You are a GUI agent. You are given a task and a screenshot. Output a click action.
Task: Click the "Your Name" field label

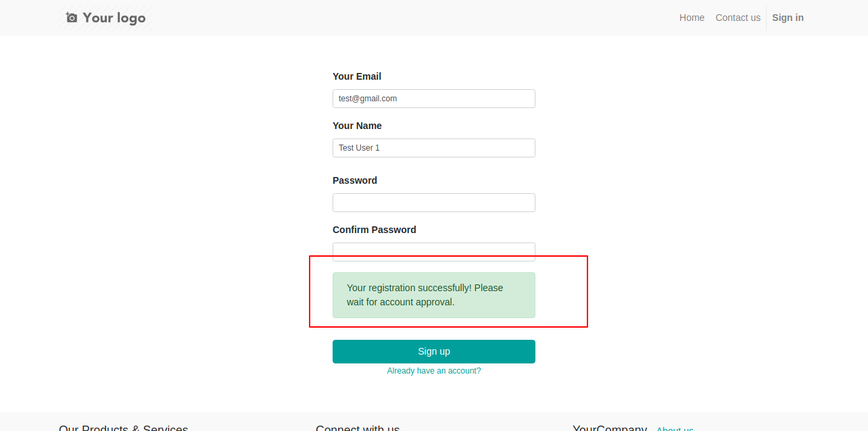[357, 126]
